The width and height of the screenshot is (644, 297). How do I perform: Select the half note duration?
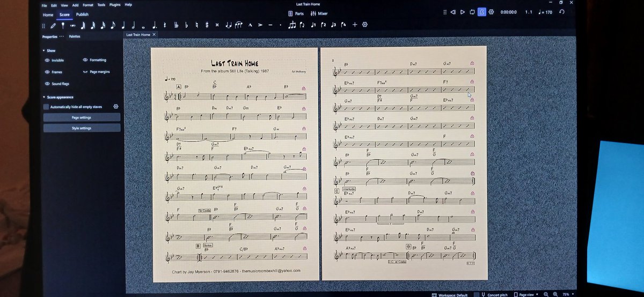click(133, 25)
